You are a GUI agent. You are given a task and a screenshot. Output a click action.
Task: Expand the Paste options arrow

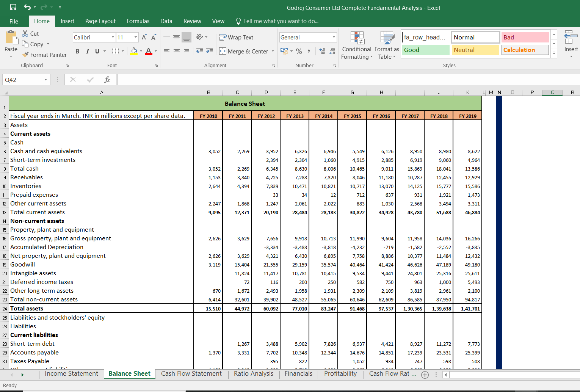(11, 56)
